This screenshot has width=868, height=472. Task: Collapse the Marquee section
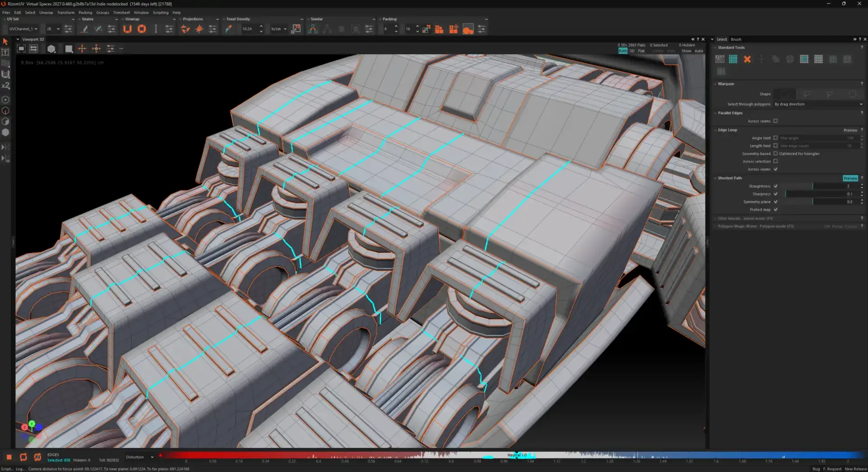[x=715, y=84]
